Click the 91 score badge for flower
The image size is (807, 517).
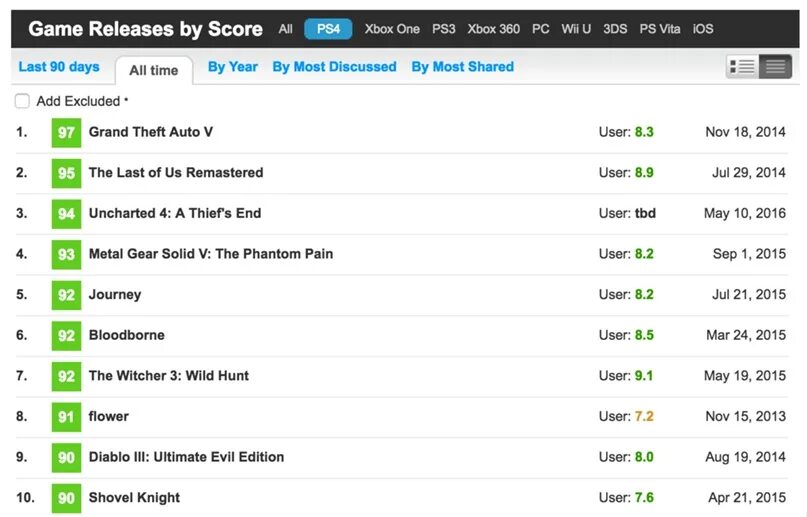66,417
